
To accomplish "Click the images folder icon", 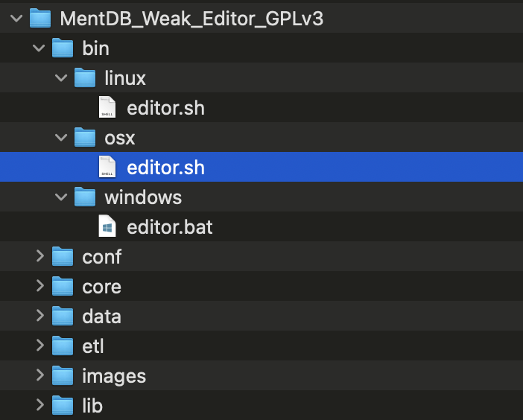I will [x=63, y=376].
